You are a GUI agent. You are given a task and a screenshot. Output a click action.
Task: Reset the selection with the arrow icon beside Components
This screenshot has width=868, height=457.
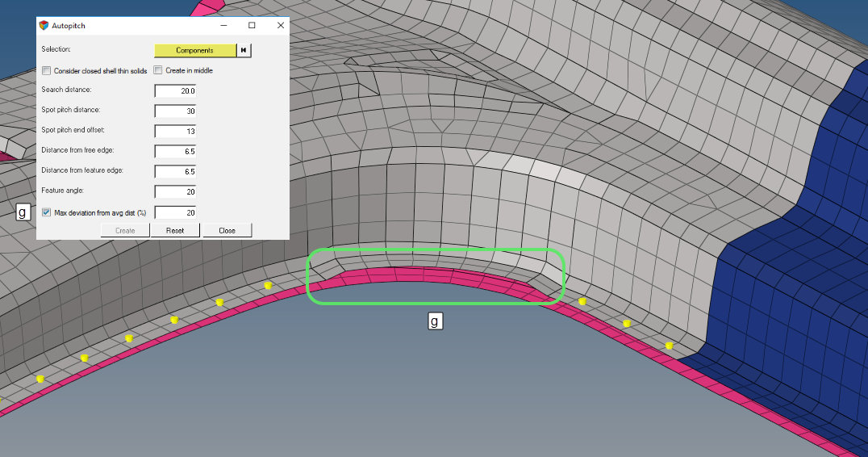[244, 50]
